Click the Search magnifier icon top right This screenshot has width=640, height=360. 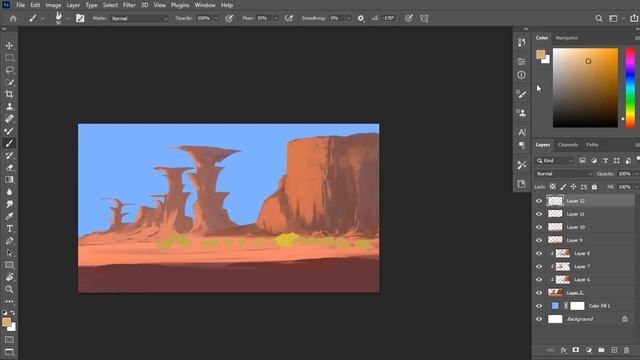point(599,18)
